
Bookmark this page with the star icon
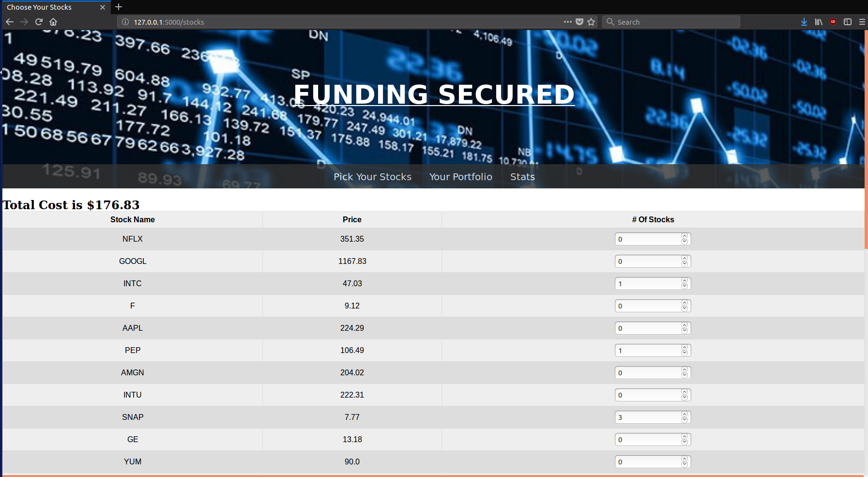coord(591,22)
